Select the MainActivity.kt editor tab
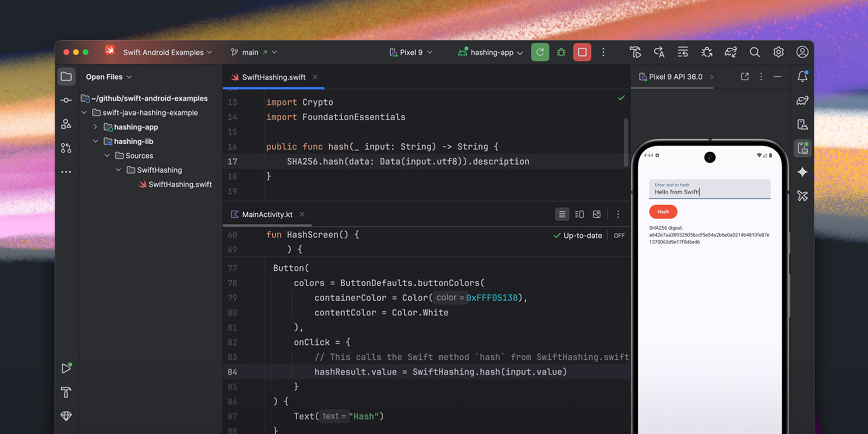The image size is (868, 434). point(267,214)
